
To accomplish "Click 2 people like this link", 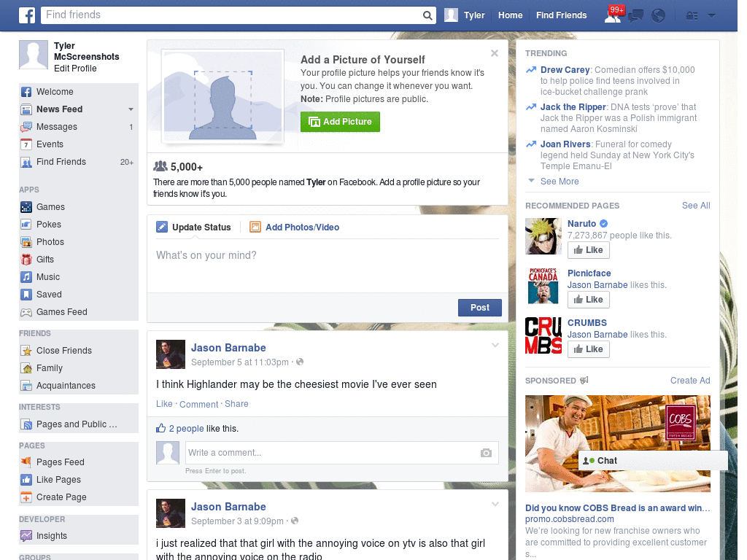I will [186, 429].
